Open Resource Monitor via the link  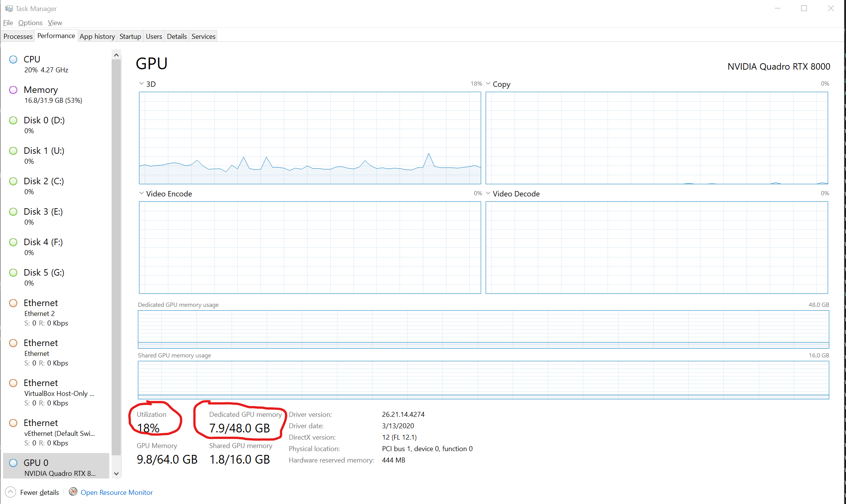pyautogui.click(x=117, y=492)
